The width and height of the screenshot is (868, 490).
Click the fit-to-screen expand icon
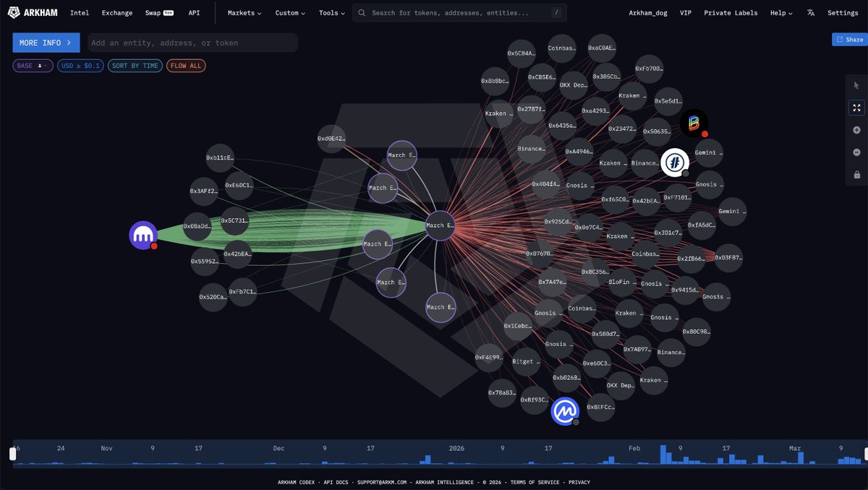click(856, 108)
